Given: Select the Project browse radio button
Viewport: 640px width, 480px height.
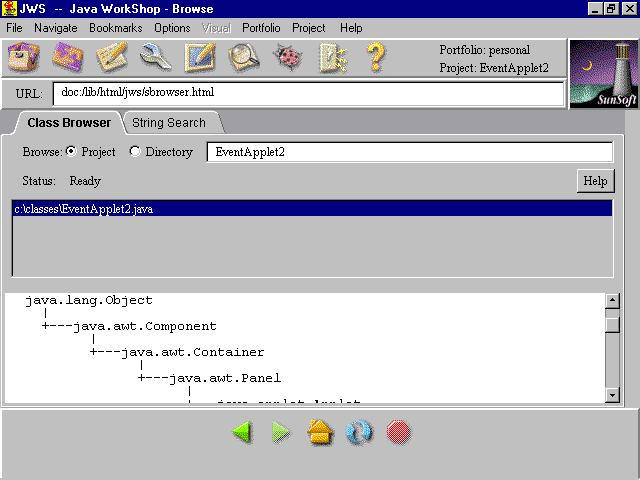Looking at the screenshot, I should (71, 151).
